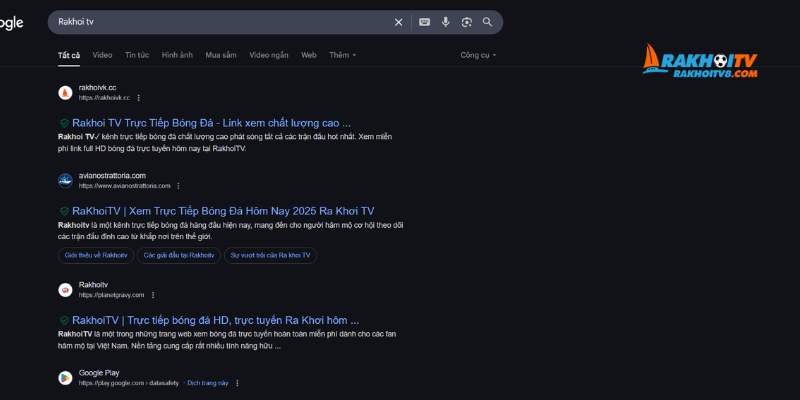This screenshot has width=800, height=400.
Task: Open Google Lens image search
Action: pos(466,22)
